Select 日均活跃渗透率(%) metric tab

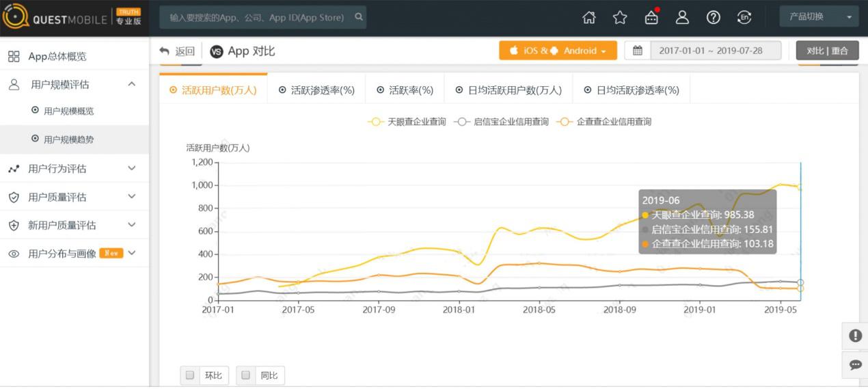pyautogui.click(x=631, y=90)
